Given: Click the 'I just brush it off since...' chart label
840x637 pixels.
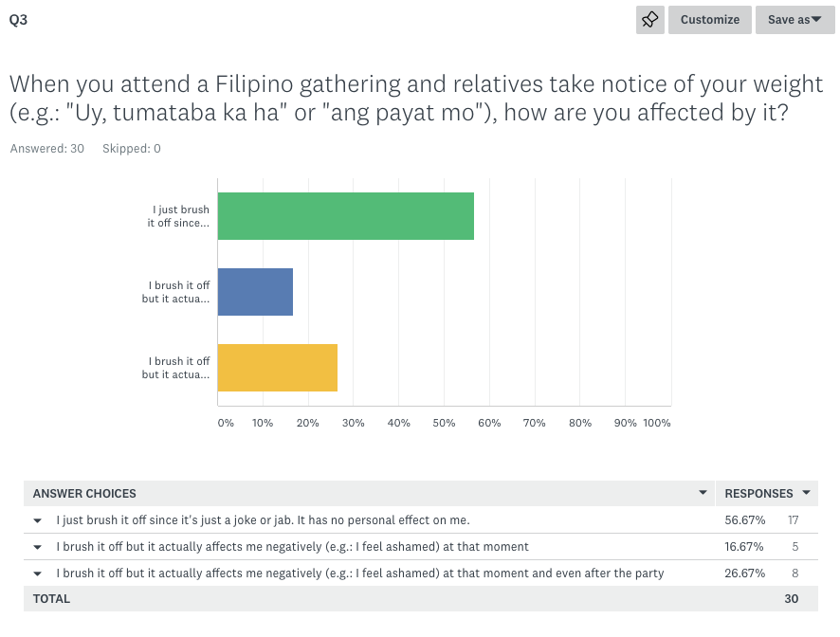Looking at the screenshot, I should pos(178,216).
